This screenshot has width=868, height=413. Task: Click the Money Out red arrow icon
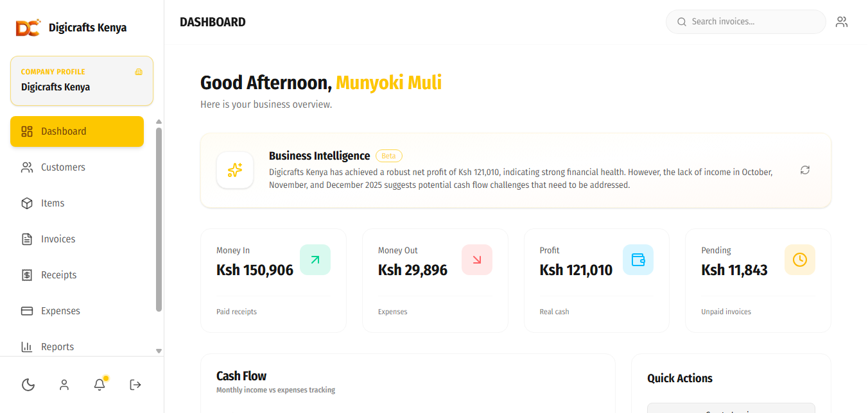(477, 260)
